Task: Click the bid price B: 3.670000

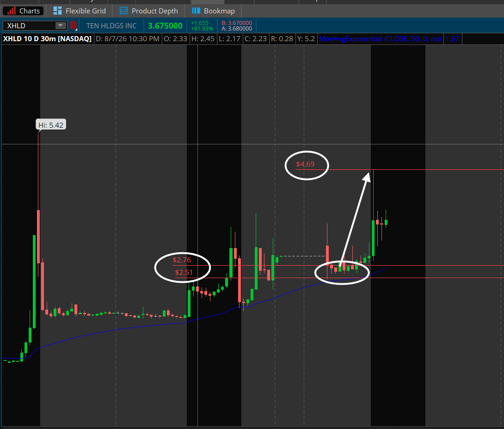Action: [237, 23]
